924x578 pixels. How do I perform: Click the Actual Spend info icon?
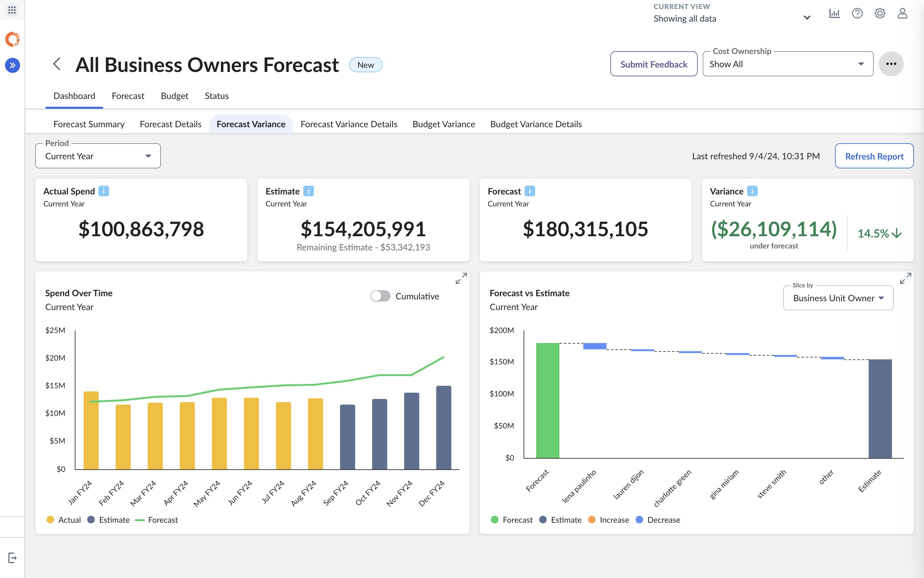(x=104, y=191)
